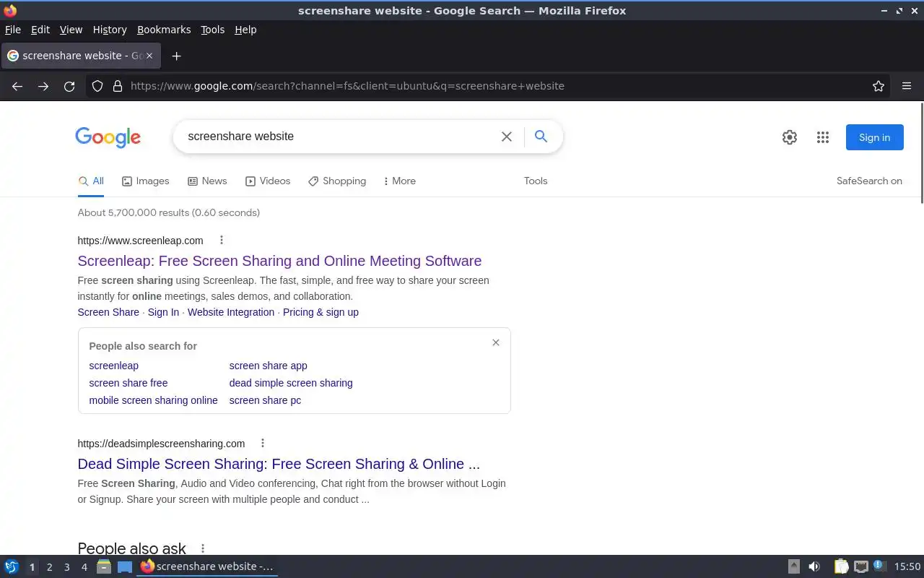This screenshot has width=924, height=578.
Task: Search for mobile screen sharing online
Action: [x=153, y=400]
